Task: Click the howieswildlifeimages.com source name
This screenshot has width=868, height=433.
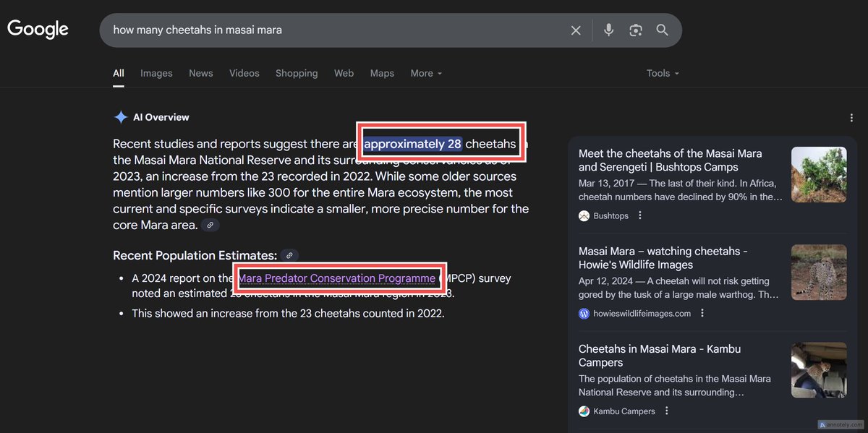Action: (642, 313)
